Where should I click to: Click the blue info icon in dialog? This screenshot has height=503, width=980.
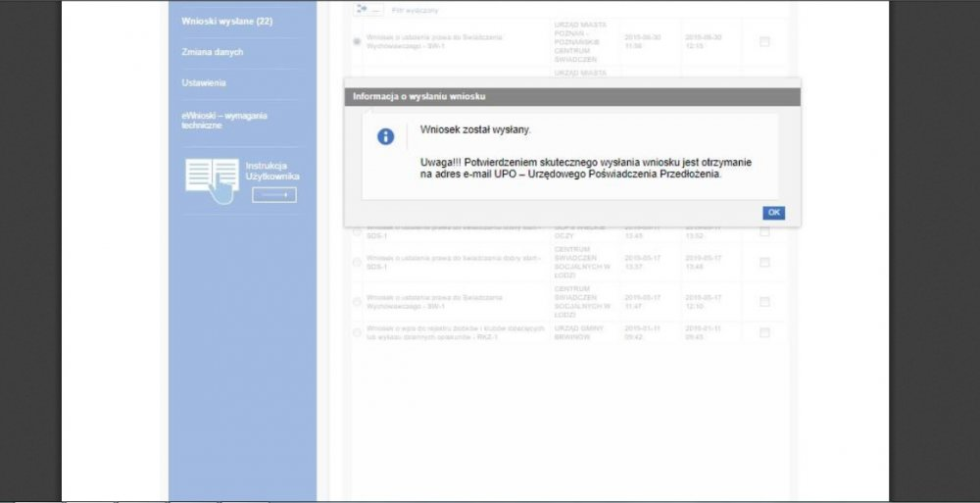point(386,136)
